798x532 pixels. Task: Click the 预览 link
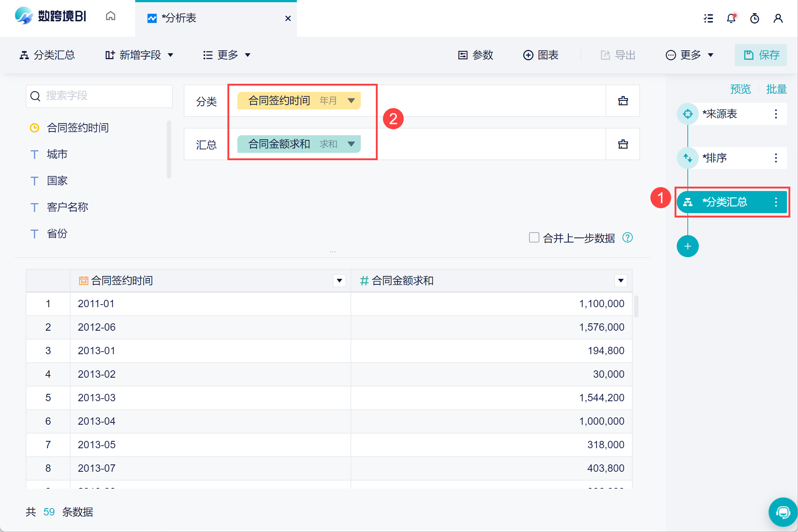740,89
